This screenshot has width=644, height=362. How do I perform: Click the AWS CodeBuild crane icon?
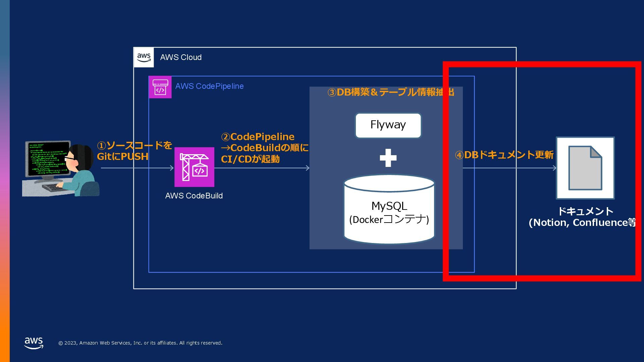(194, 167)
